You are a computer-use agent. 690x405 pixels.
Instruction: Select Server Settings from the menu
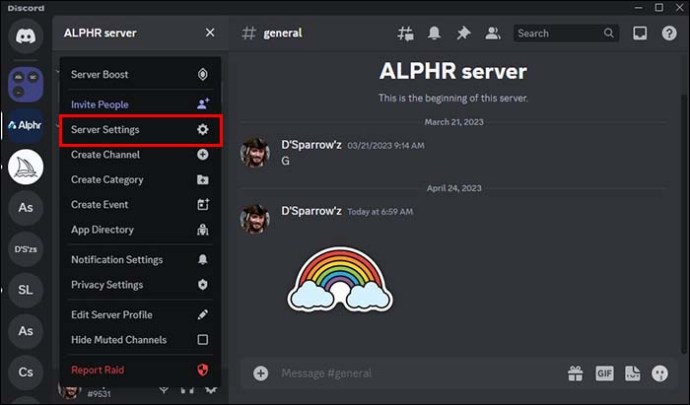pyautogui.click(x=139, y=130)
